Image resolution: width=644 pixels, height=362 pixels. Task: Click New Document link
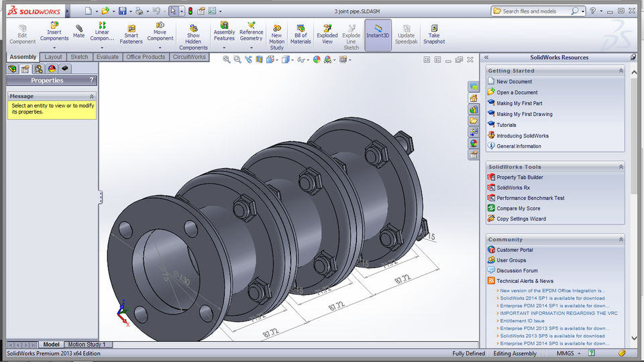[x=514, y=81]
